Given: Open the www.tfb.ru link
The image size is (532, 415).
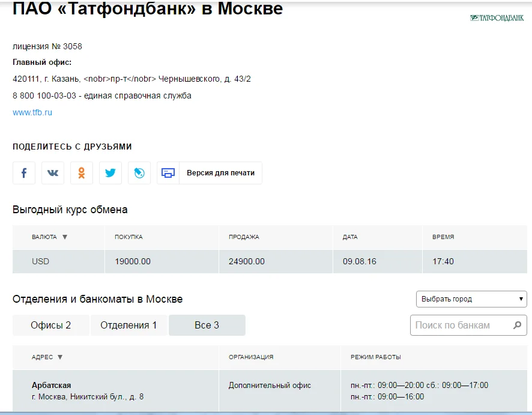Looking at the screenshot, I should pyautogui.click(x=32, y=112).
